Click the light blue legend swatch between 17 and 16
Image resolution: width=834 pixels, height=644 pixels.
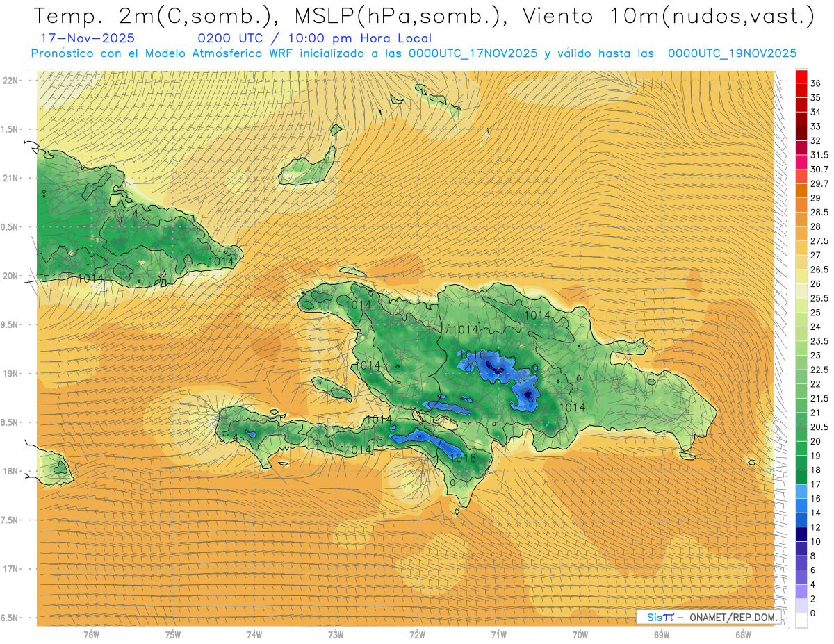coord(801,492)
